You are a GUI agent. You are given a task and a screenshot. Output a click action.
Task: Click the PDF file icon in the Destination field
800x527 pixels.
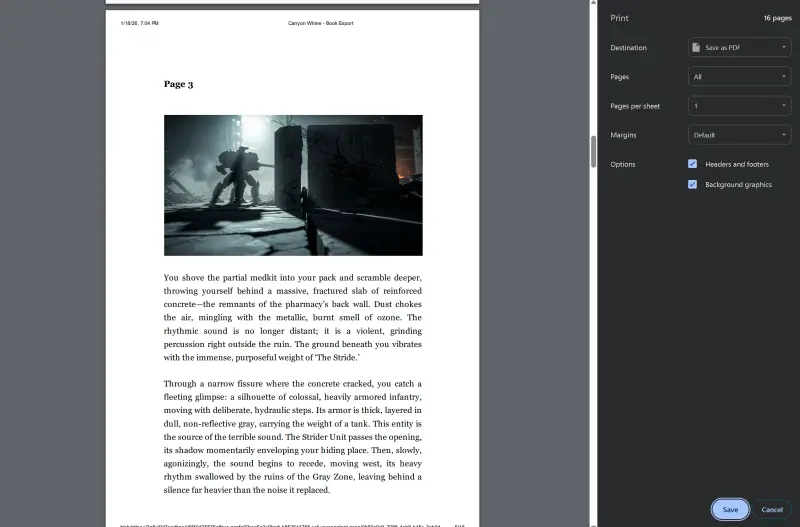(696, 47)
